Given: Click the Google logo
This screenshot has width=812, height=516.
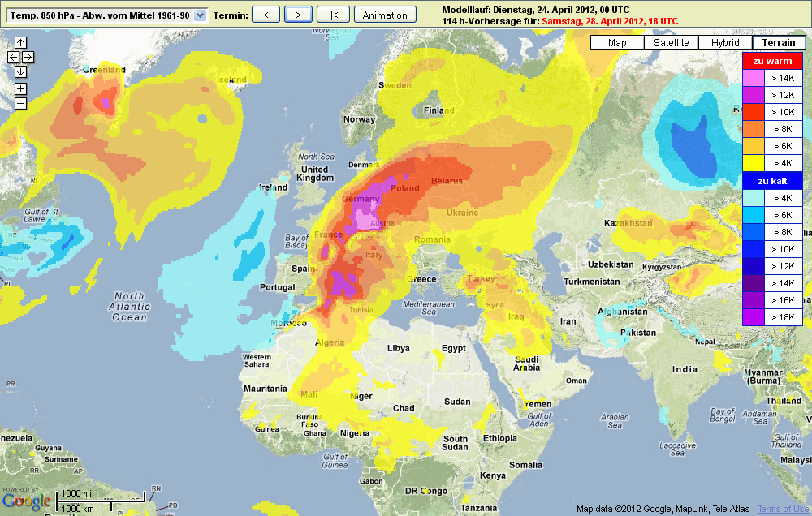Looking at the screenshot, I should pyautogui.click(x=27, y=501).
